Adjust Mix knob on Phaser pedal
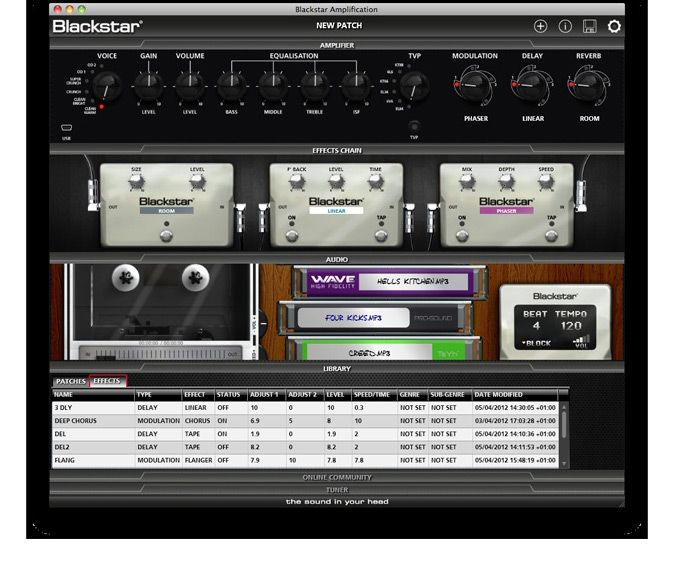680x588 pixels. 467,182
